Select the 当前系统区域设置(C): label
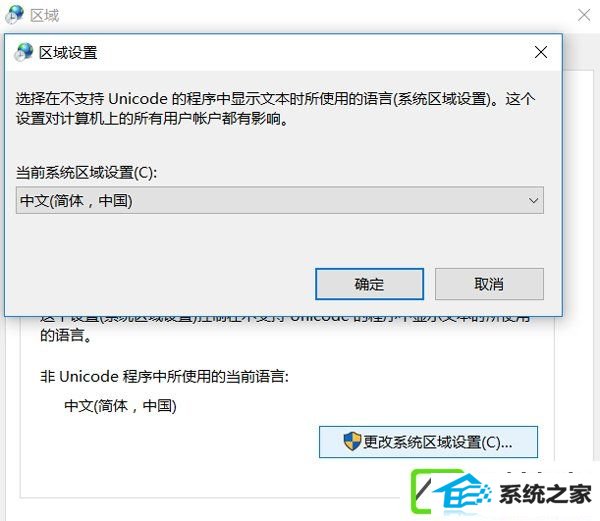This screenshot has width=600, height=521. point(86,173)
